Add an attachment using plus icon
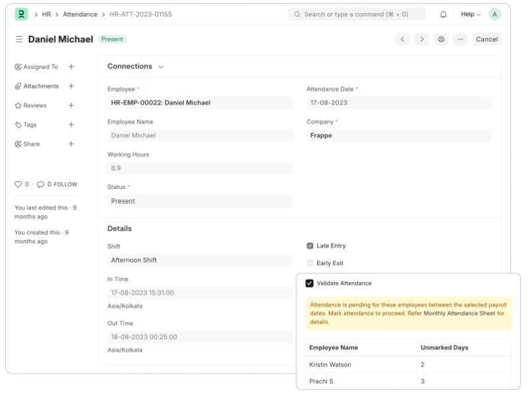The width and height of the screenshot is (532, 401). [71, 86]
